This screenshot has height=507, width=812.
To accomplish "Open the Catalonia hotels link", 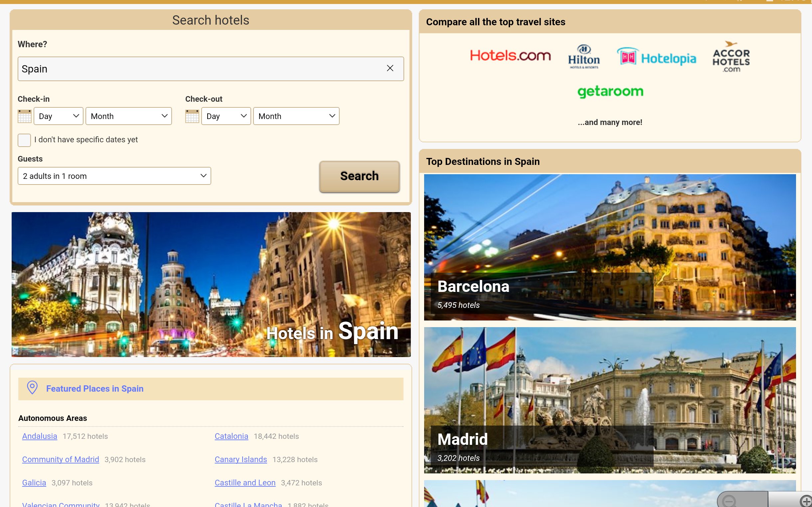I will coord(231,436).
